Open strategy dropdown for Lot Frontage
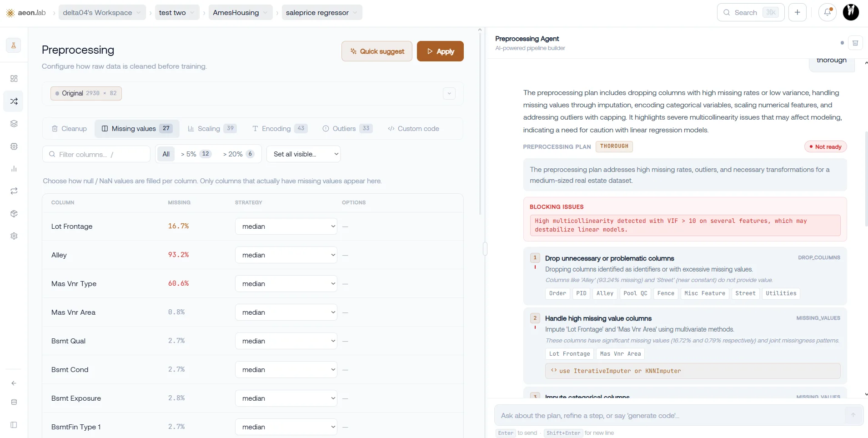Image resolution: width=868 pixels, height=438 pixels. [286, 227]
